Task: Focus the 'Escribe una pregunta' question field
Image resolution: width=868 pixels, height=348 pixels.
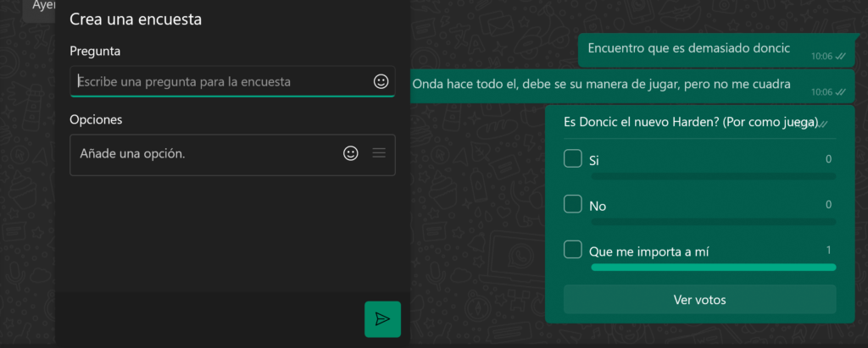Action: pos(220,82)
